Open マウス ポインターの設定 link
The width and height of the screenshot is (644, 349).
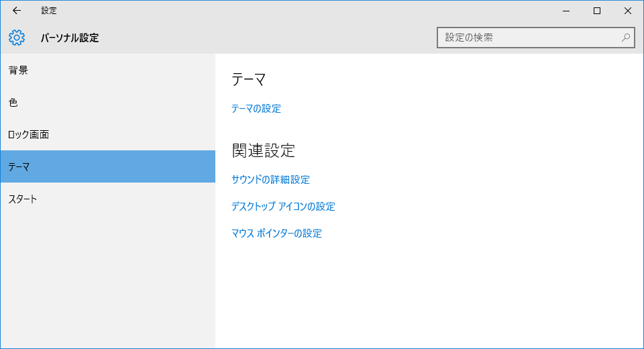coord(276,233)
